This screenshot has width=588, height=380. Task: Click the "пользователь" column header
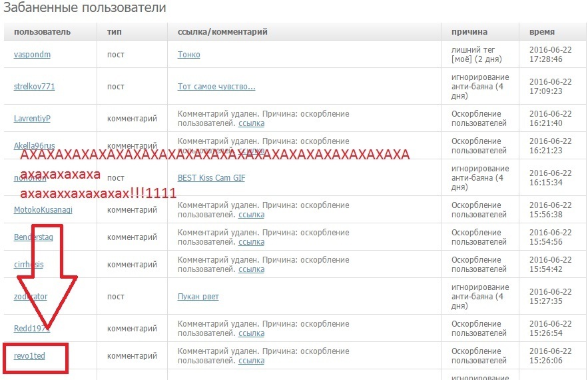[42, 32]
